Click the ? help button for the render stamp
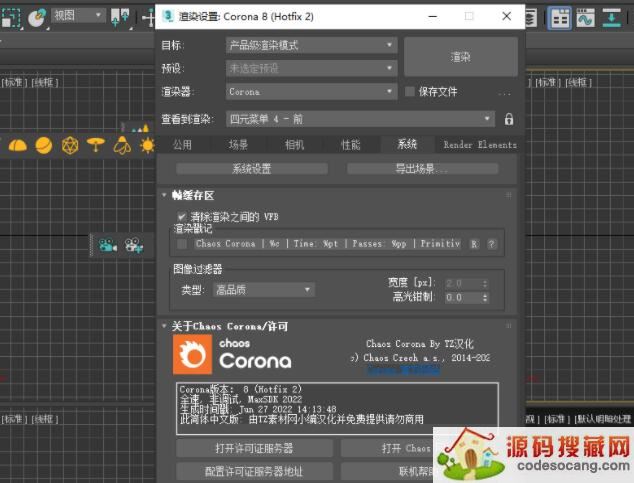The image size is (634, 483). click(x=491, y=243)
